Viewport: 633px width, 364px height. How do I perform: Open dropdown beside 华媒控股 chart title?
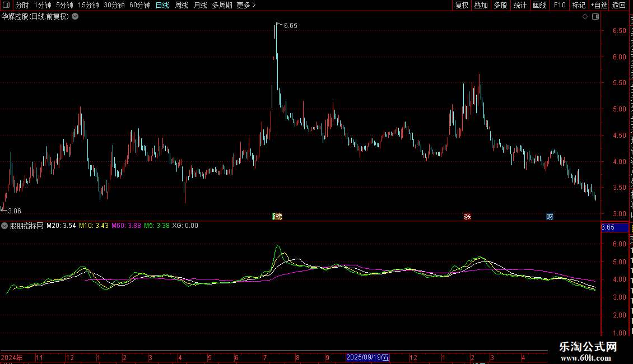pos(75,17)
